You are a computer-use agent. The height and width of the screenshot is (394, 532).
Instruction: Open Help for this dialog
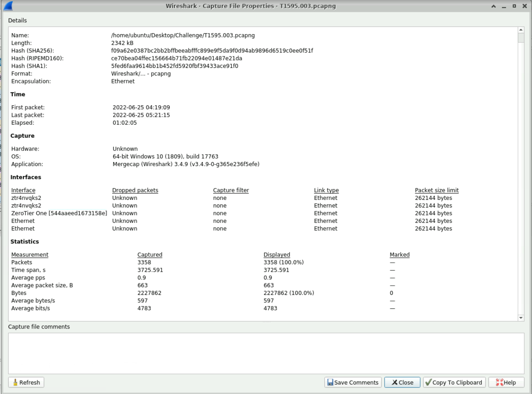[x=506, y=382]
